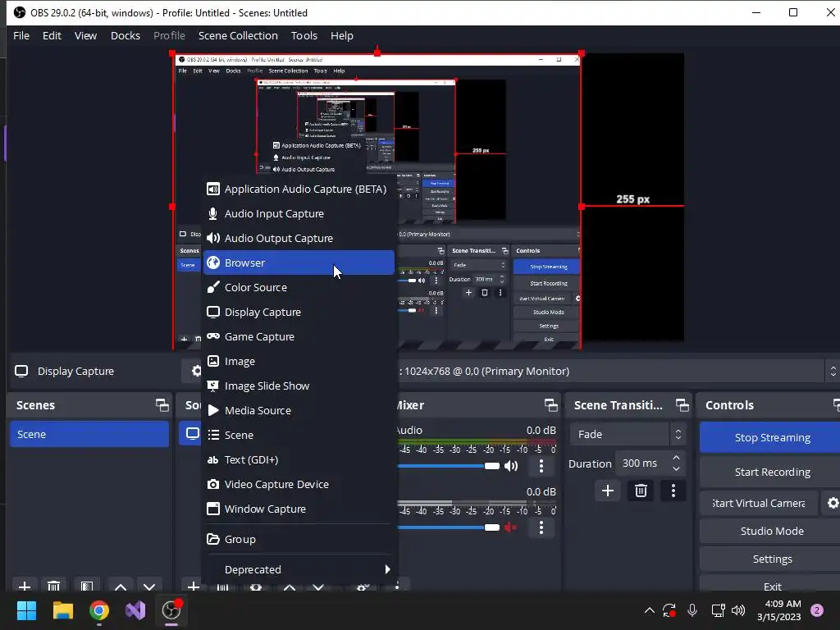Click the Exit button
The image size is (840, 630).
click(772, 584)
